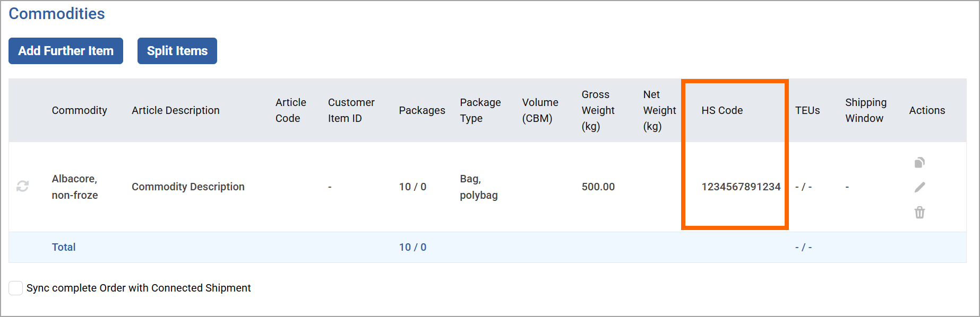Click the Gross Weight (kg) header
The image size is (980, 317).
coord(598,110)
